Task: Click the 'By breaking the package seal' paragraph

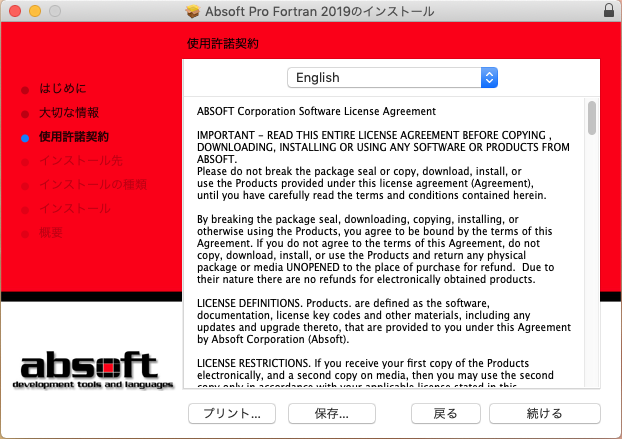Action: (x=375, y=249)
